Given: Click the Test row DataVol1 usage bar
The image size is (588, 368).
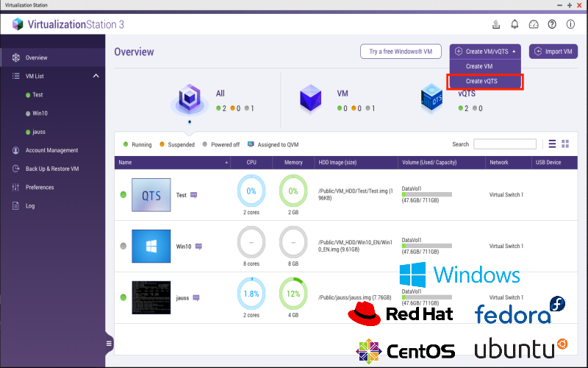Looking at the screenshot, I should click(x=427, y=194).
